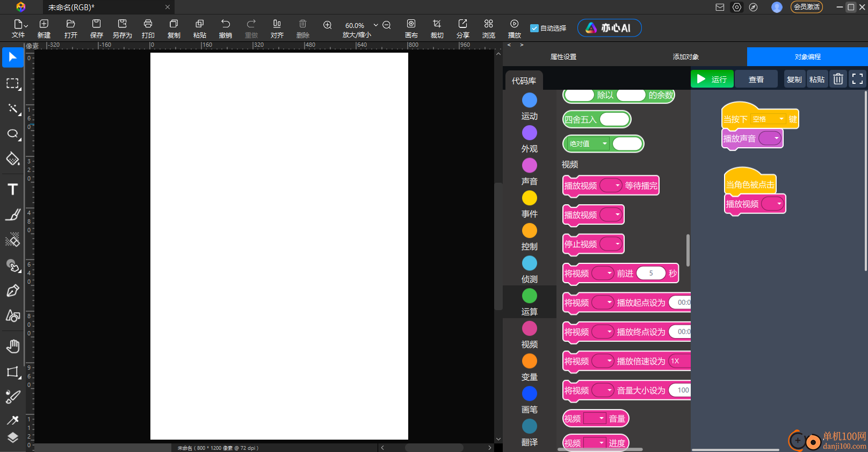Open the 空格 key dropdown in workspace
The width and height of the screenshot is (868, 452).
[x=768, y=119]
